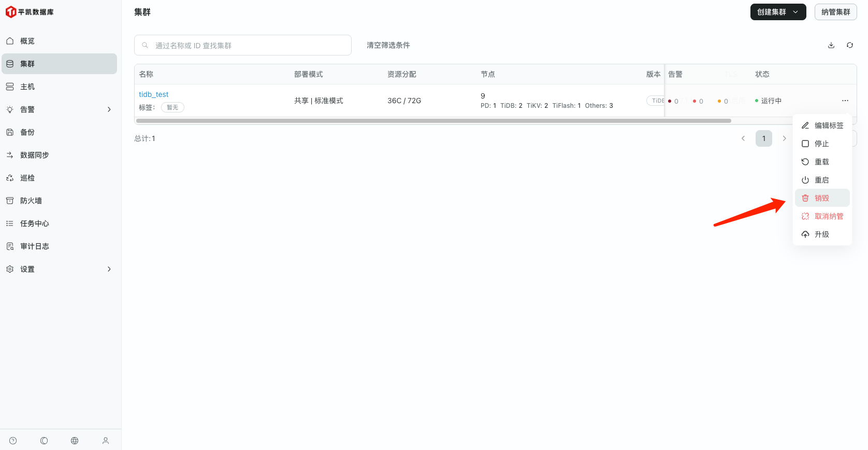868x450 pixels.
Task: Click the horizontal table scrollbar
Action: pyautogui.click(x=433, y=121)
